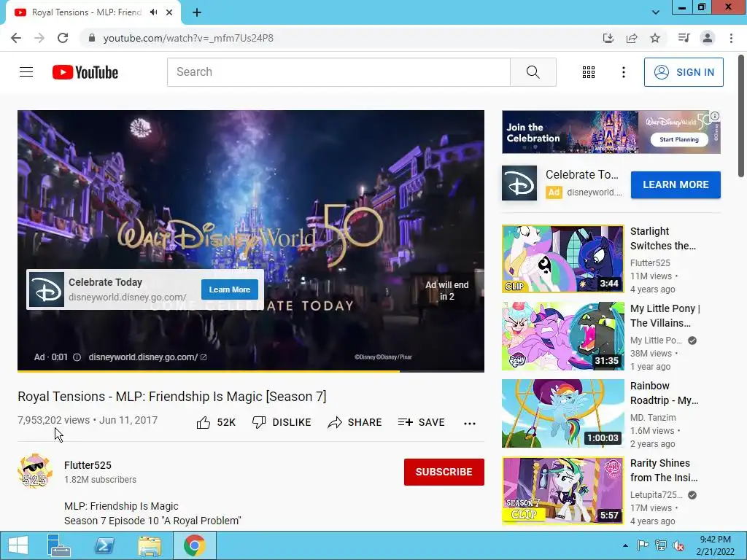Screen dimensions: 747x560
Task: Click the search magnifier button
Action: tap(533, 72)
